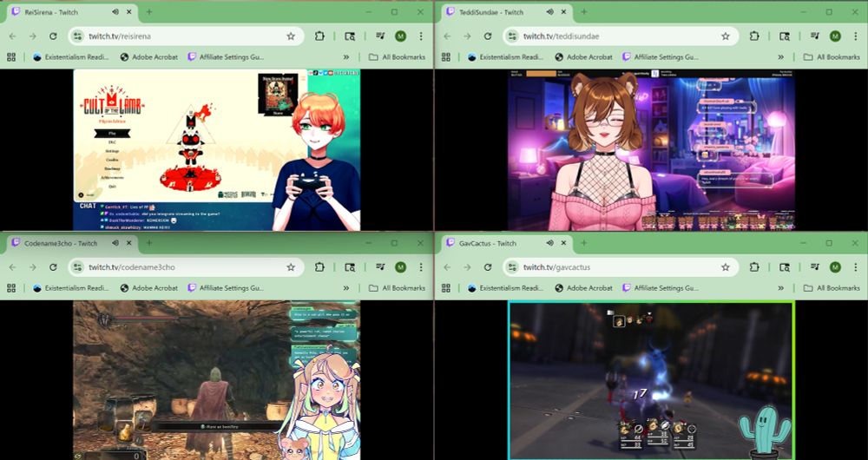Go back in the ReiSirena Twitch window

[12, 36]
